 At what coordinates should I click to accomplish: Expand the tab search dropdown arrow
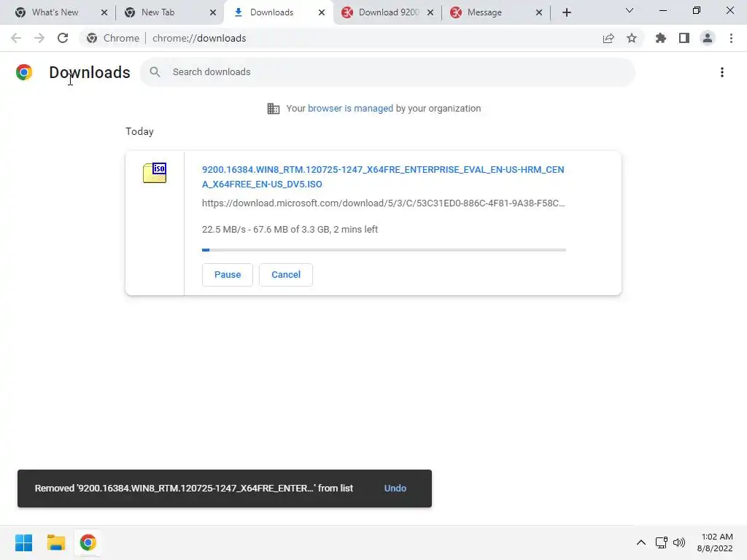(x=630, y=10)
